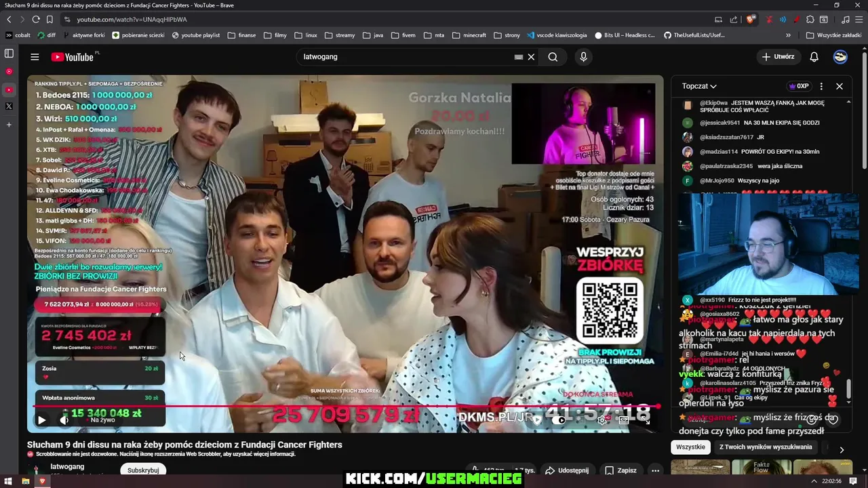Select the 'Wszystkie' filter chip
This screenshot has height=488, width=868.
coord(690,447)
